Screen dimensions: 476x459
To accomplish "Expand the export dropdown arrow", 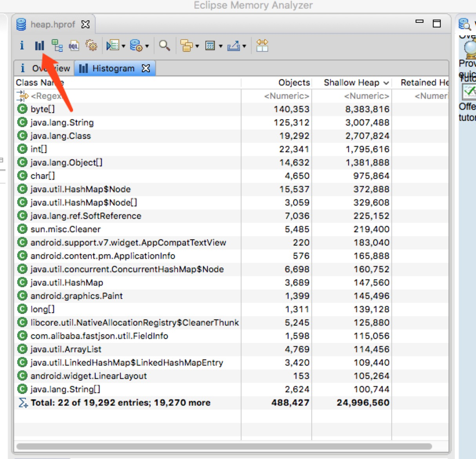I will tap(244, 46).
